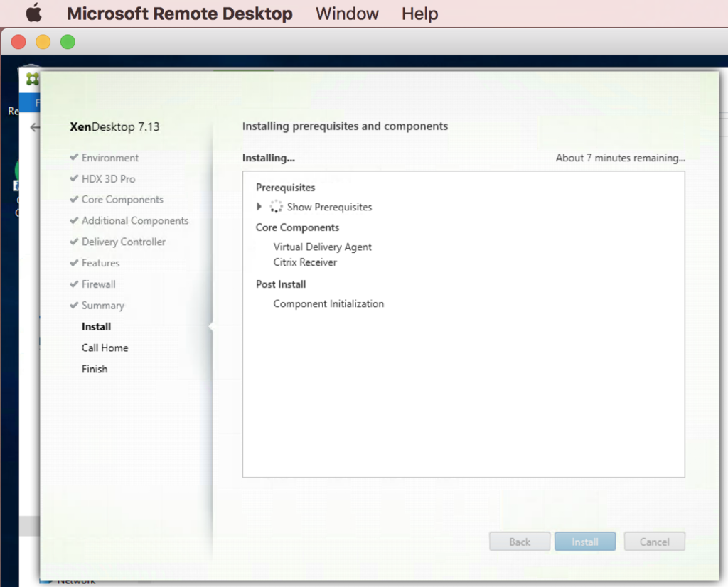Viewport: 728px width, 587px height.
Task: Click the XenDesktop 7.13 title
Action: 114,126
